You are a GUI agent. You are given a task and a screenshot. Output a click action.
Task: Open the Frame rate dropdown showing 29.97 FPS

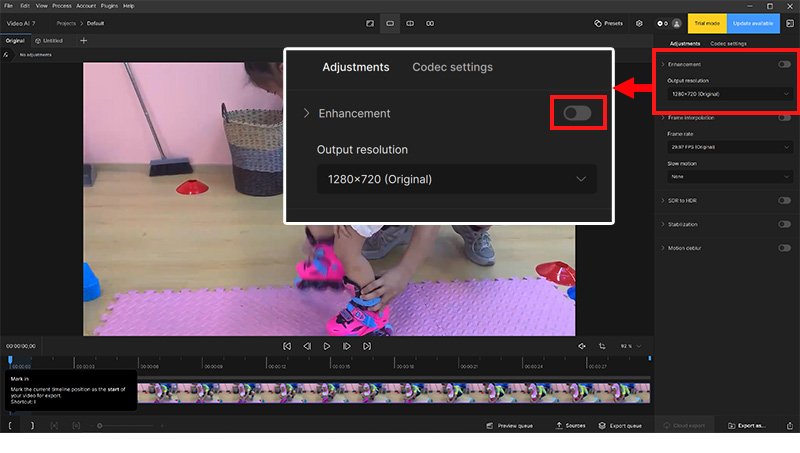(x=730, y=147)
